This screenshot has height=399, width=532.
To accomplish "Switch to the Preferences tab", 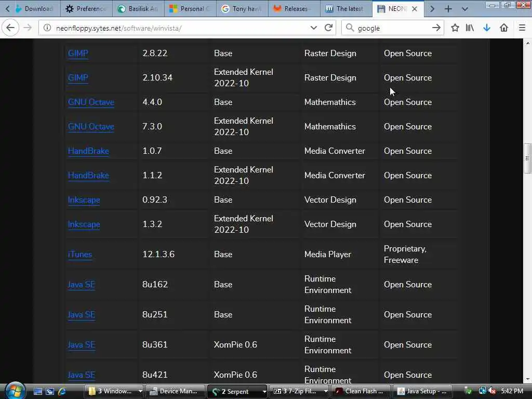I will [87, 9].
